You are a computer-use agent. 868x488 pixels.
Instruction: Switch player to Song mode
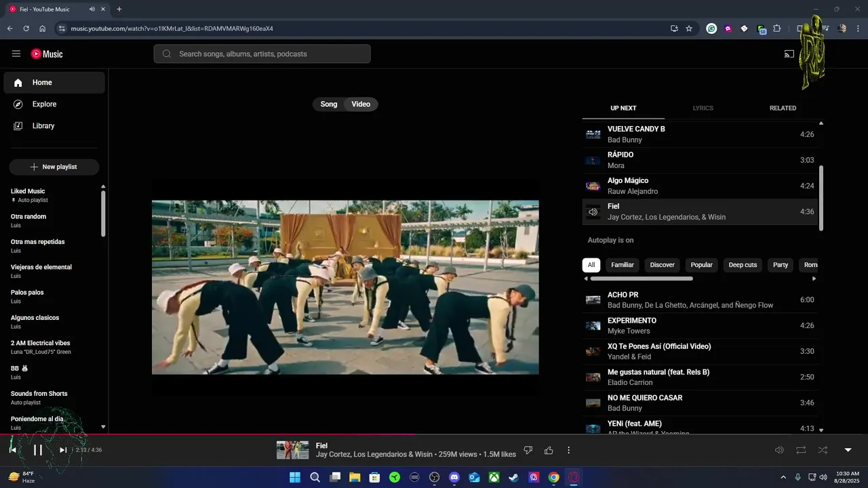[329, 104]
